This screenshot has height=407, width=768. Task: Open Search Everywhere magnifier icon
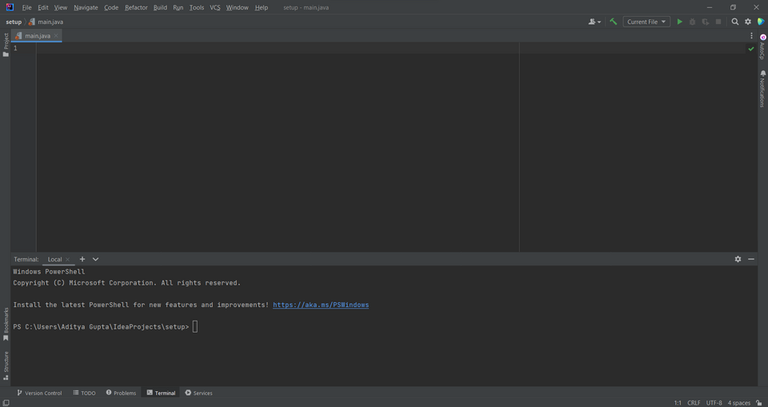click(735, 21)
